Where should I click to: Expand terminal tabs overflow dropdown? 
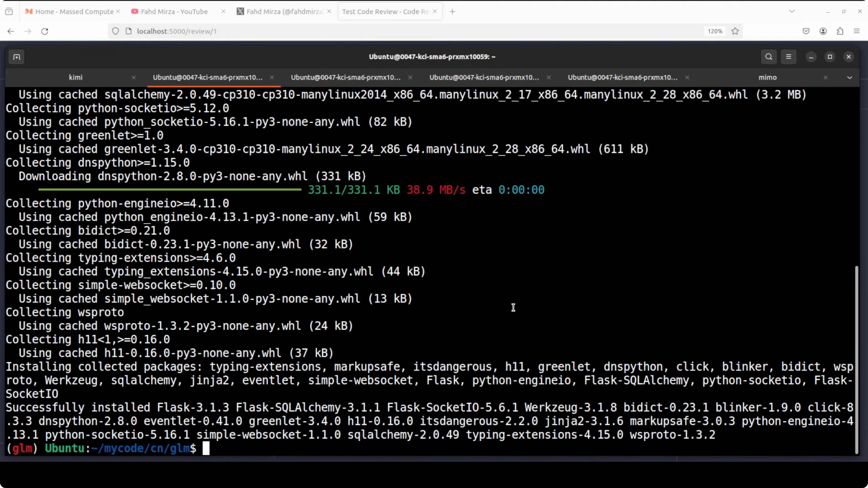[849, 78]
